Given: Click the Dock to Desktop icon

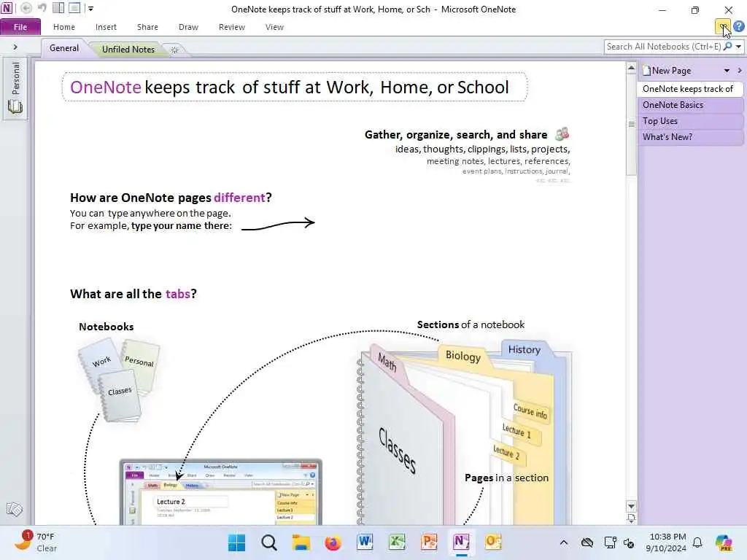Looking at the screenshot, I should pos(58,8).
